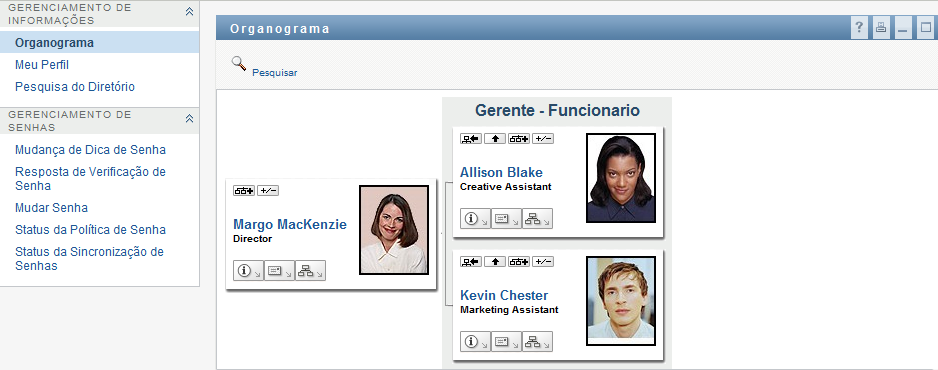Open org chart icon on Kevin Chester card
The image size is (938, 370).
pos(537,343)
